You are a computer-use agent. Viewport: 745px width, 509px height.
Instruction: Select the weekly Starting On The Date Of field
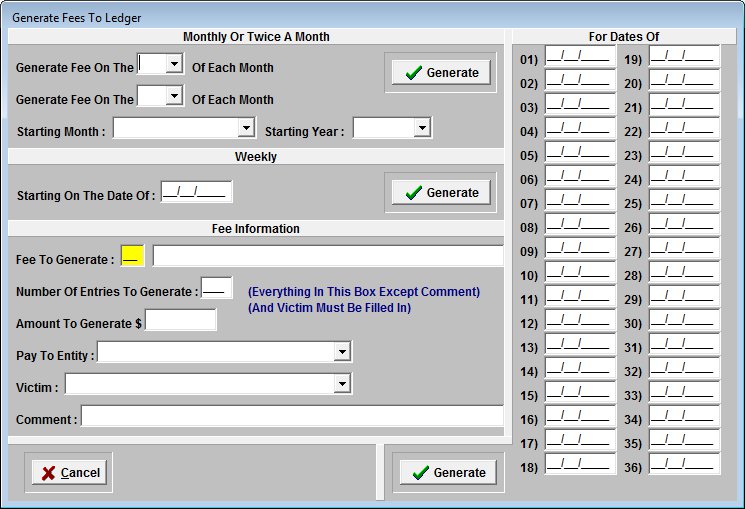click(x=196, y=193)
